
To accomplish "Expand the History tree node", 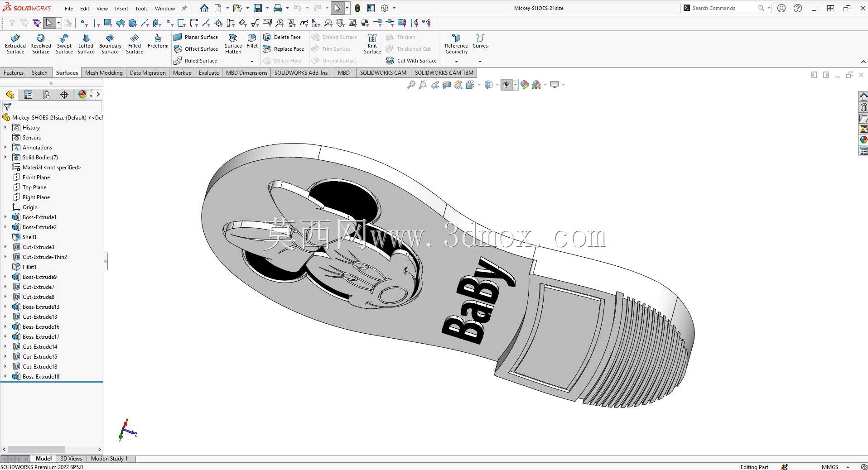I will pyautogui.click(x=5, y=128).
